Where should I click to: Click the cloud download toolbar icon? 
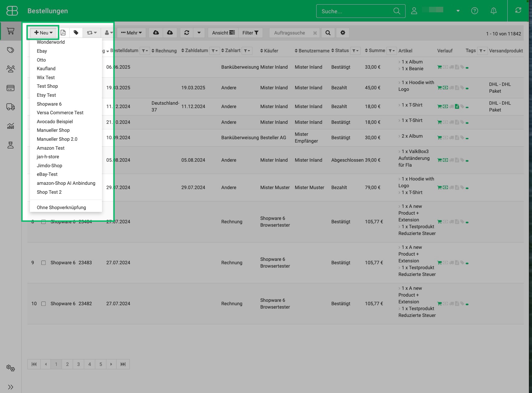(x=156, y=33)
